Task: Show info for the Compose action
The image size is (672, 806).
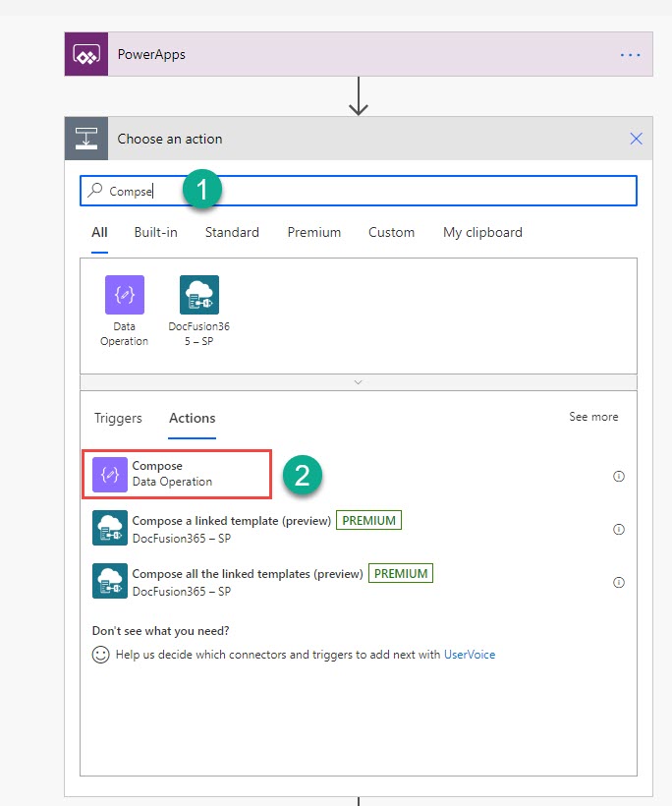Action: coord(619,476)
